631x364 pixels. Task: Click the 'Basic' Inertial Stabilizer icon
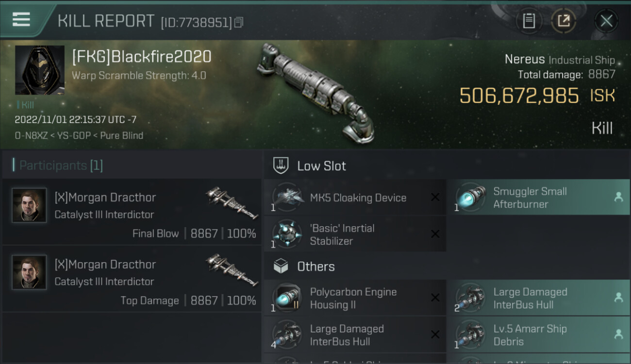288,234
